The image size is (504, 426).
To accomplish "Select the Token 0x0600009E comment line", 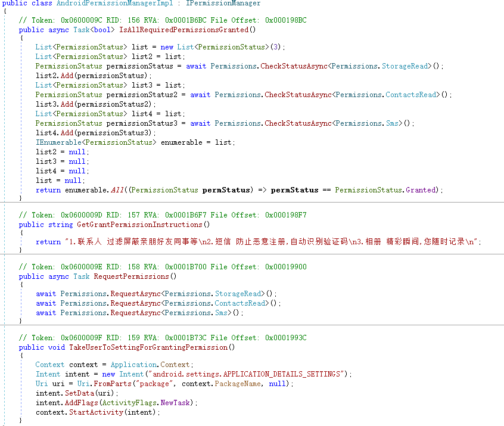I will tap(163, 267).
